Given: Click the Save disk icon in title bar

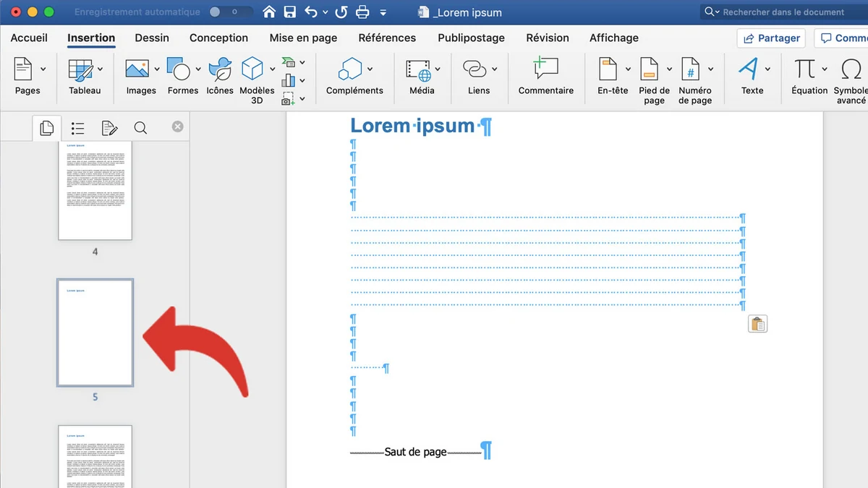Looking at the screenshot, I should coord(289,12).
